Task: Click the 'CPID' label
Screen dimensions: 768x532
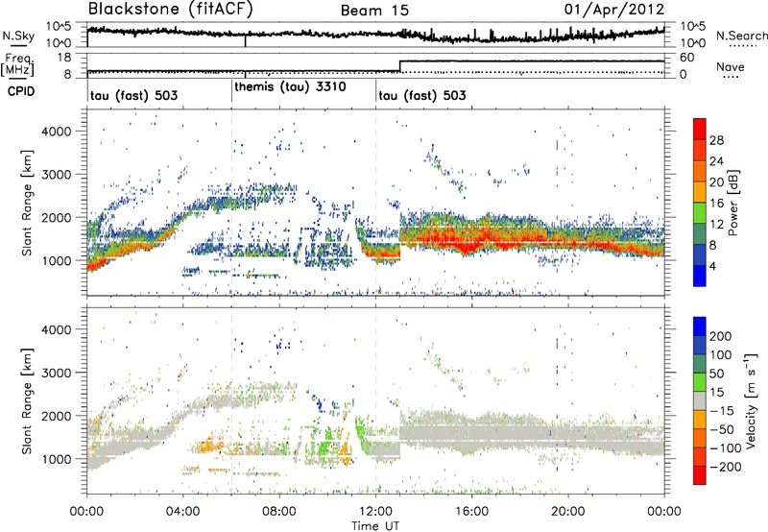Action: pyautogui.click(x=21, y=91)
